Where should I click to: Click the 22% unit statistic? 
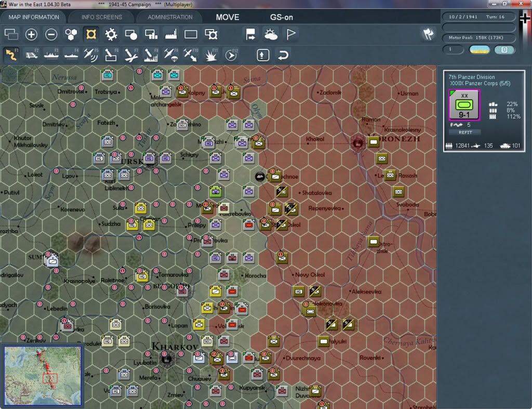(x=512, y=104)
